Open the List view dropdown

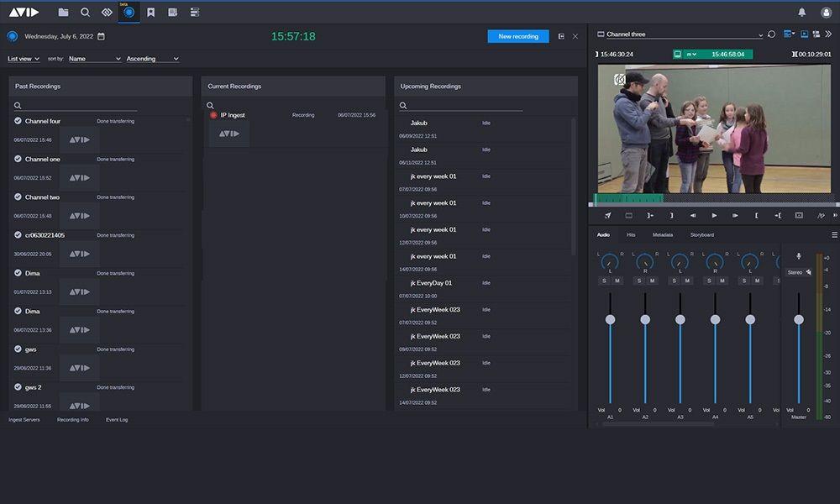coord(24,59)
